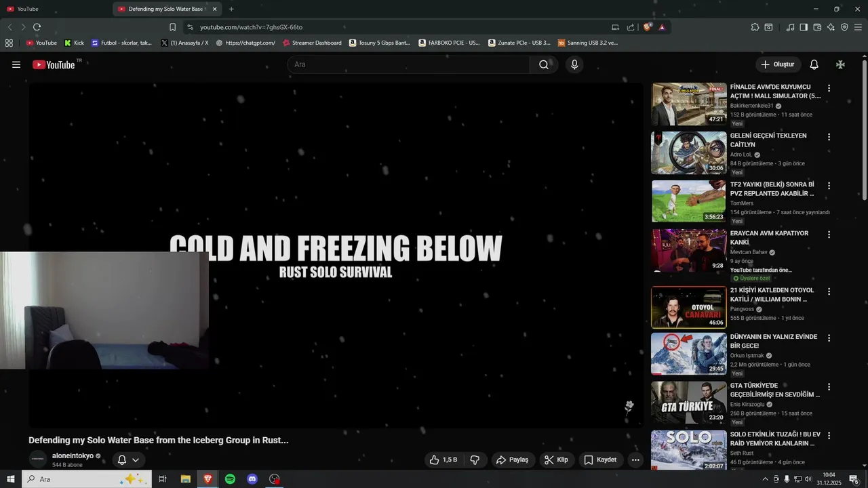The width and height of the screenshot is (868, 488).
Task: Open the Kick bookmark
Action: point(74,43)
